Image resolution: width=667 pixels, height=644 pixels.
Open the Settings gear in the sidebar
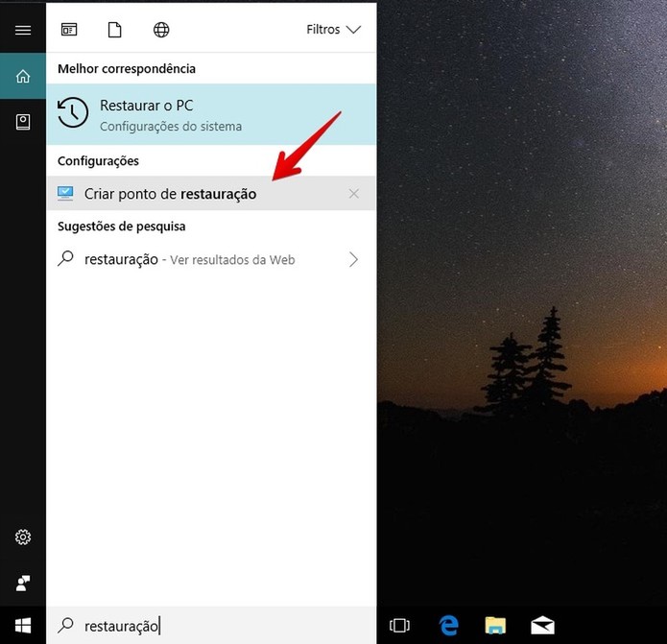pos(23,537)
